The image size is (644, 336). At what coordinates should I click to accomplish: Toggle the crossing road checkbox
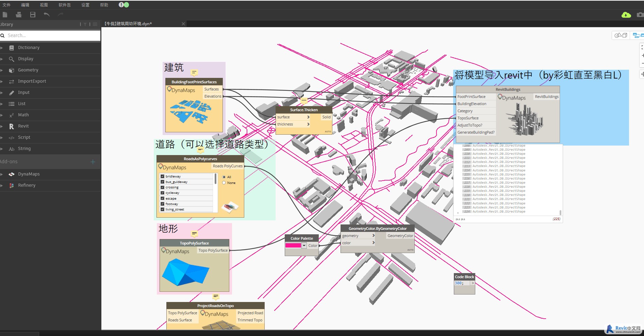point(162,187)
